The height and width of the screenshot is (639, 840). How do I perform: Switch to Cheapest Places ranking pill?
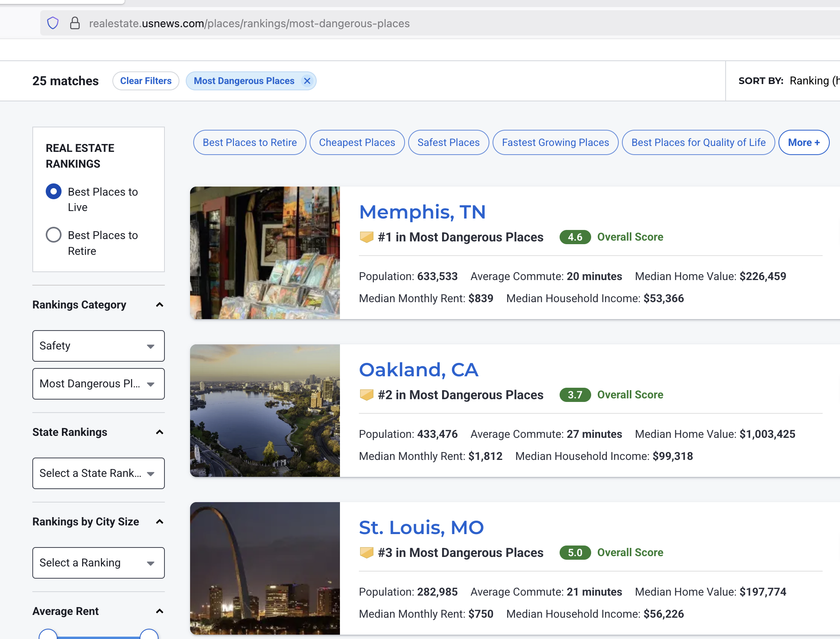(357, 142)
